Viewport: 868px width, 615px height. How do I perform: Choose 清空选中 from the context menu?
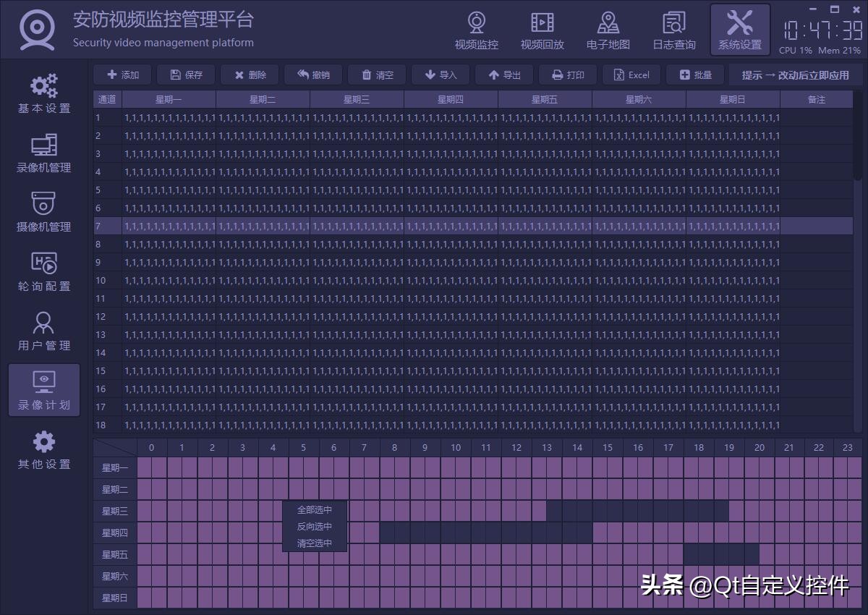coord(314,544)
